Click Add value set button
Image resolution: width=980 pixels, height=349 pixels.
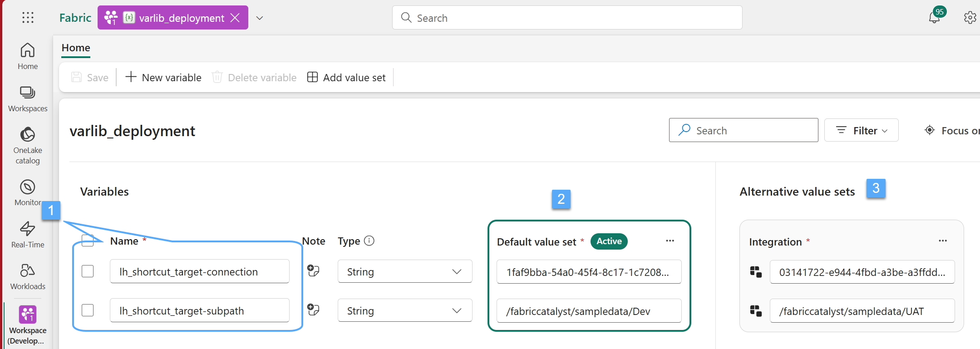[x=346, y=77]
